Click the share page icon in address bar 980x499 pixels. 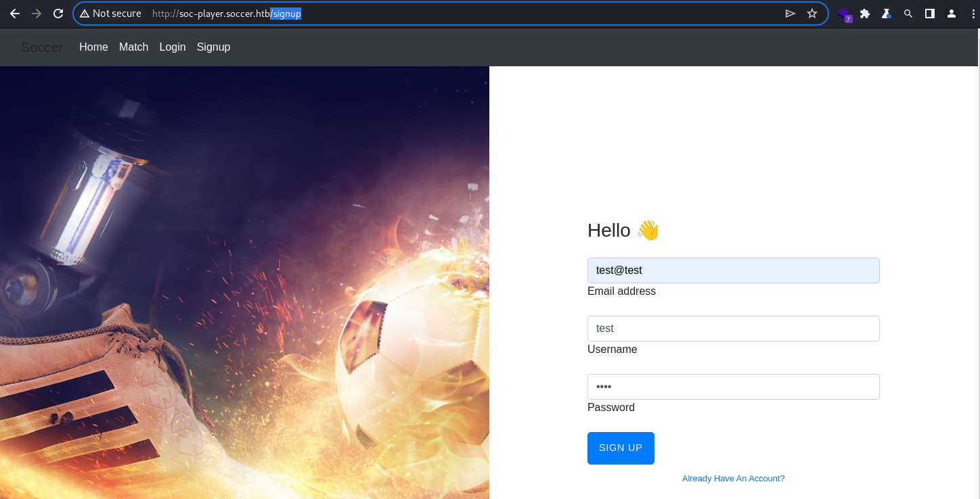(x=790, y=14)
